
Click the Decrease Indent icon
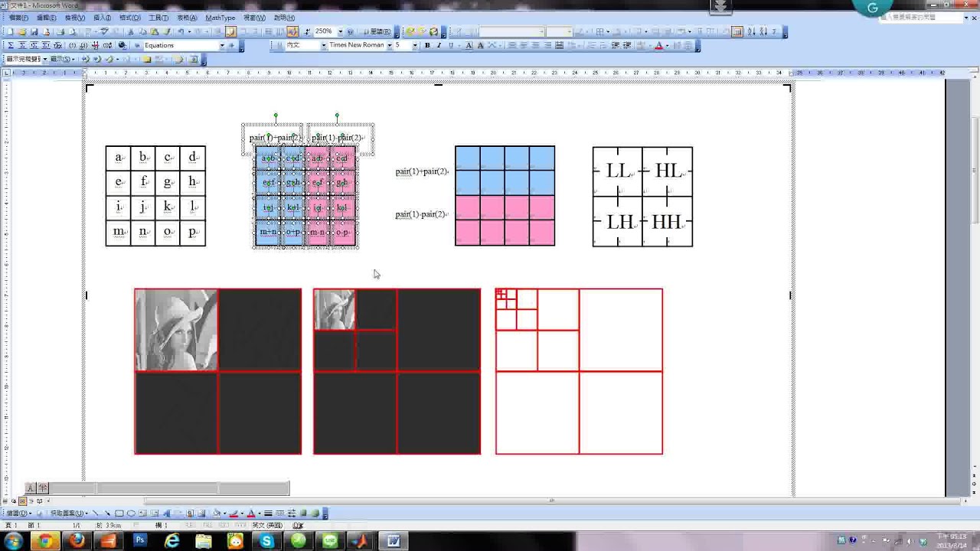tap(616, 45)
